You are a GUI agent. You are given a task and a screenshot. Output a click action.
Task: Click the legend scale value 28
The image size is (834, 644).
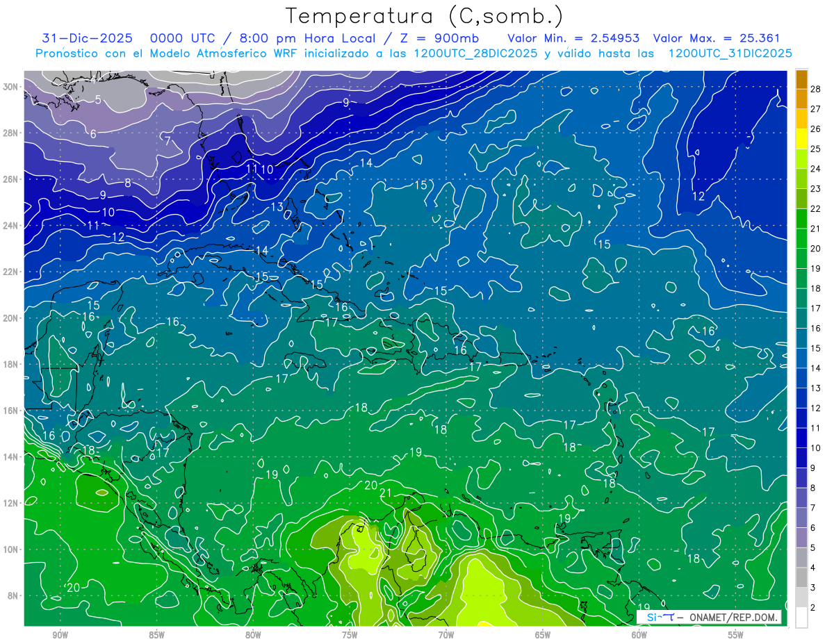click(x=815, y=89)
